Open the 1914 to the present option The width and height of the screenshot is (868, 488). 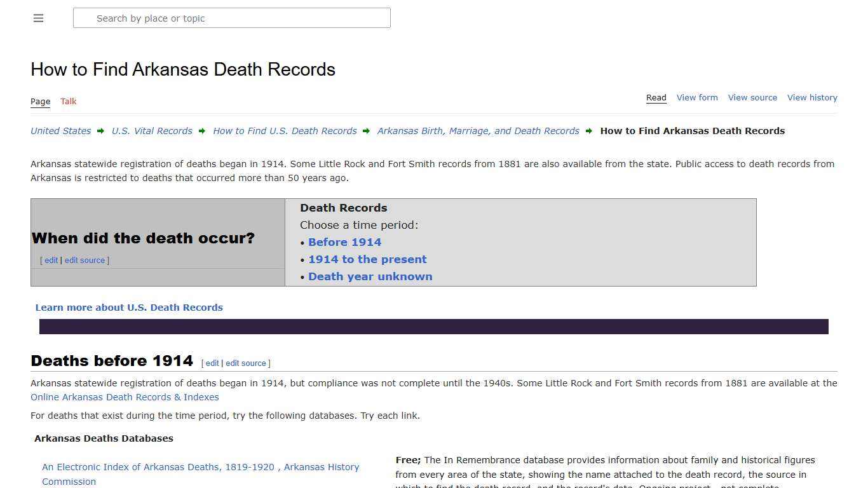367,259
